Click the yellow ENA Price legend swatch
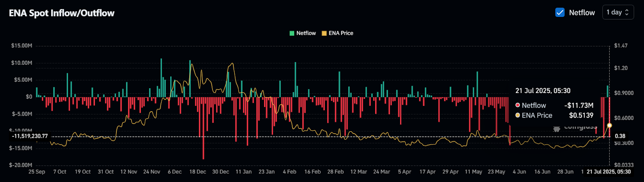This screenshot has width=644, height=182. 324,33
